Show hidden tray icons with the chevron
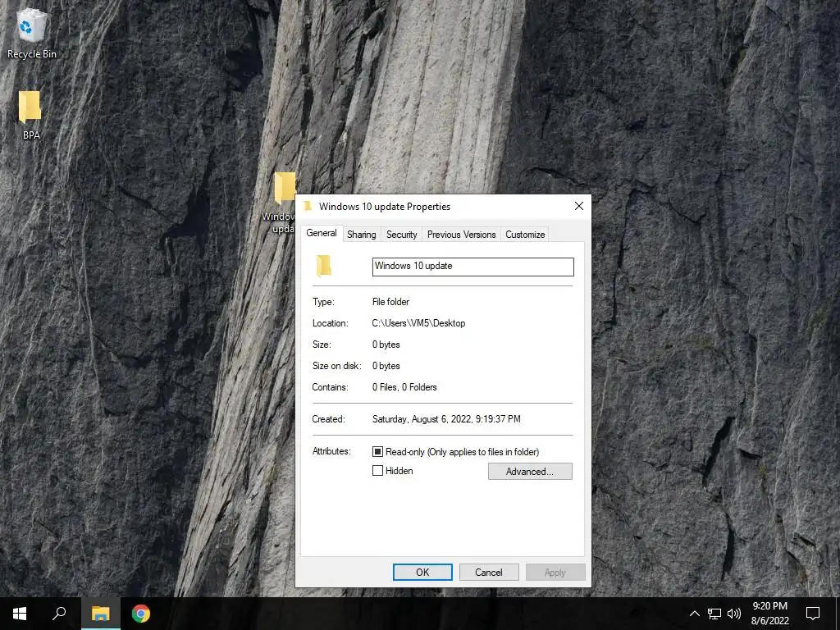 click(694, 614)
